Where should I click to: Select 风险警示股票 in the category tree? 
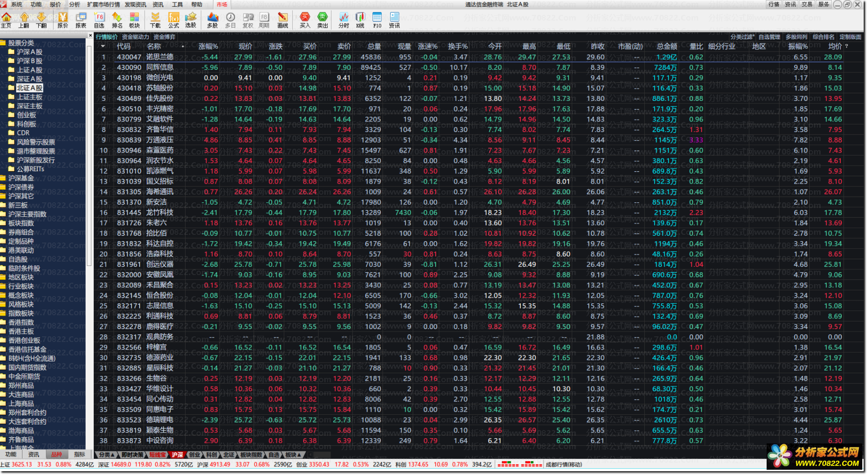[36, 142]
